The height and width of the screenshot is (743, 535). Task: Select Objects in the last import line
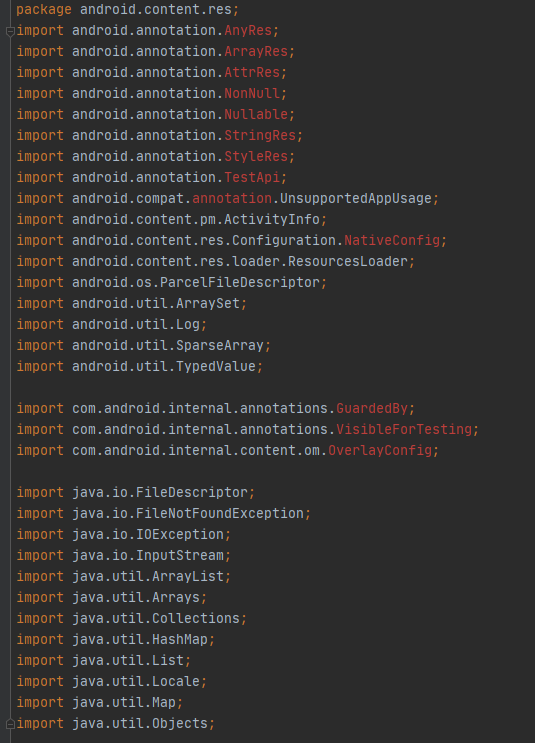tap(180, 723)
